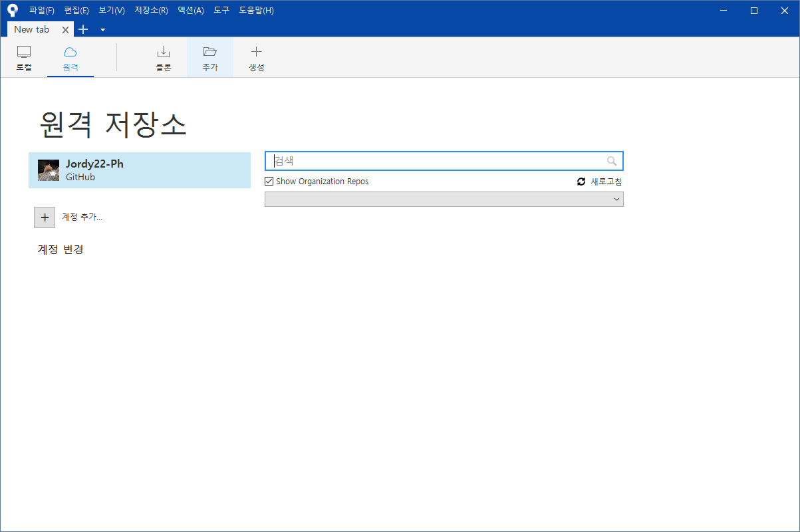This screenshot has width=800, height=532.
Task: Open the tab list dropdown arrow
Action: pyautogui.click(x=102, y=29)
